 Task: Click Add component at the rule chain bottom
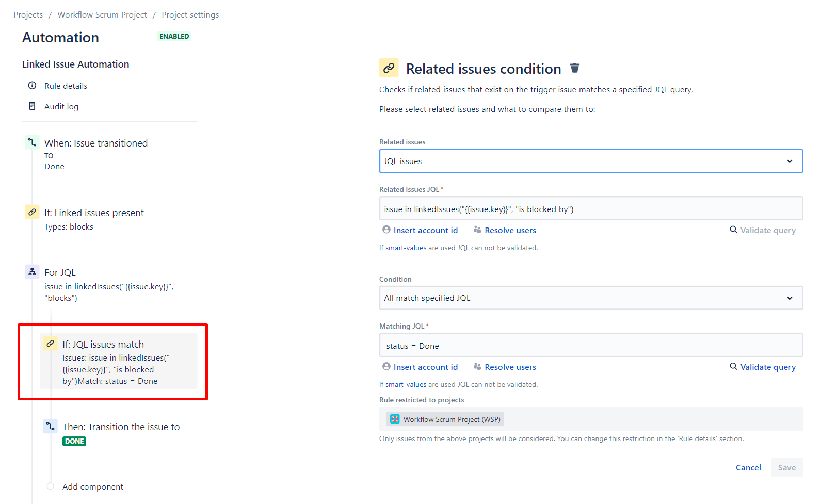(92, 486)
